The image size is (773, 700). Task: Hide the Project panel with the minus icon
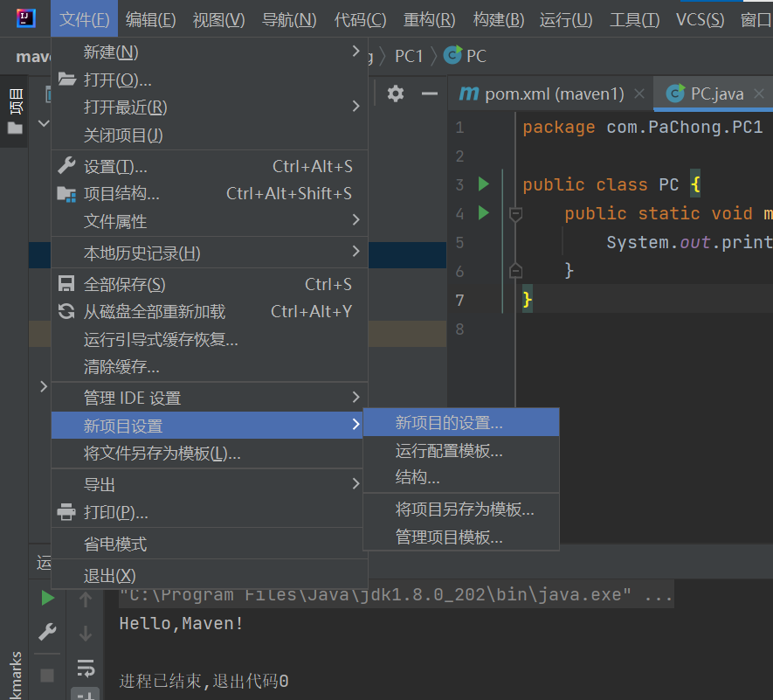point(429,94)
